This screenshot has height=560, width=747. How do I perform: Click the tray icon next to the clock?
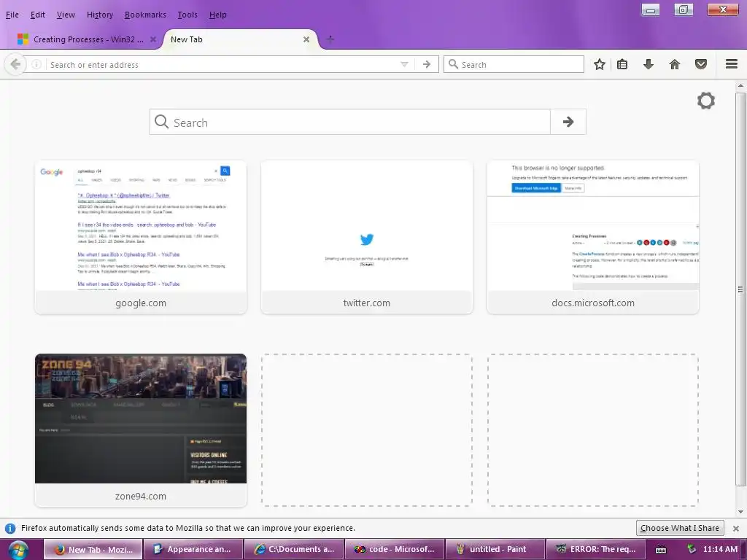692,550
